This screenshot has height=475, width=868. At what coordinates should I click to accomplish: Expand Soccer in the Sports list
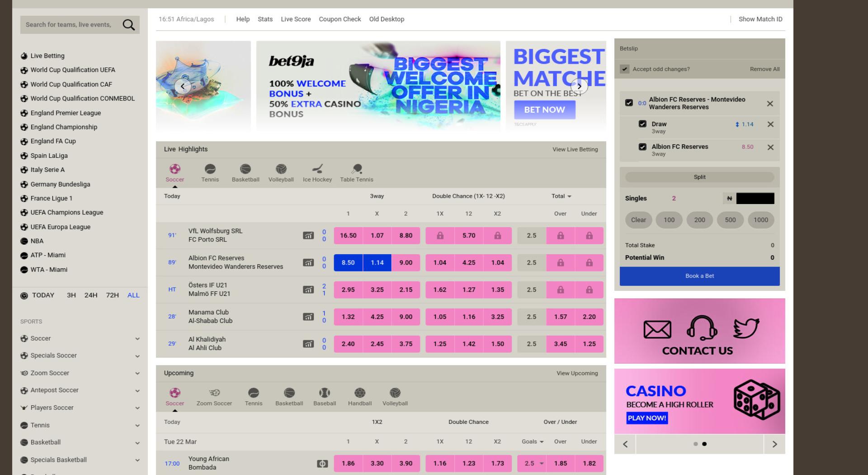coord(137,339)
